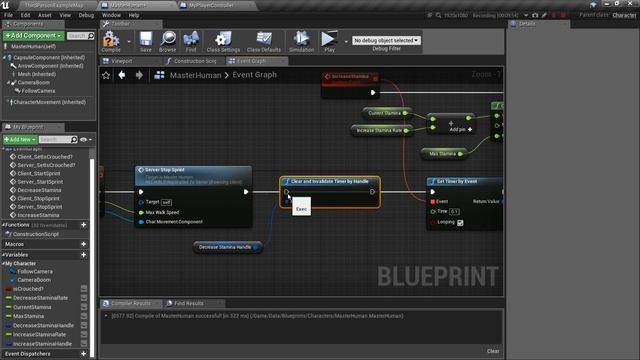Toggle the Looping checkbox on Set Timer node
This screenshot has width=640, height=360.
coord(460,223)
